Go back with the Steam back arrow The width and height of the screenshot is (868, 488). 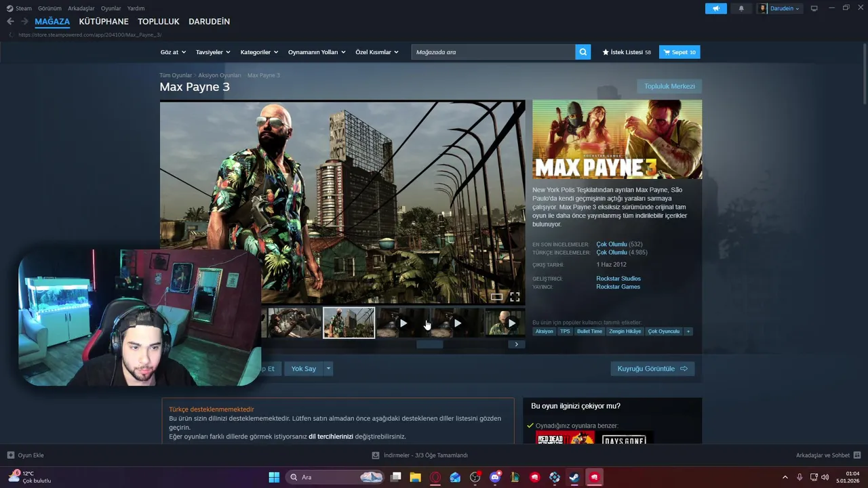coord(10,22)
